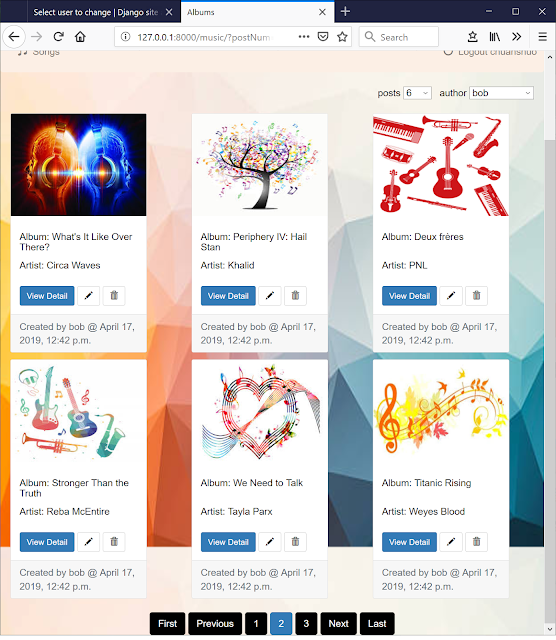556x640 pixels.
Task: Go to the browser home page
Action: click(x=80, y=37)
